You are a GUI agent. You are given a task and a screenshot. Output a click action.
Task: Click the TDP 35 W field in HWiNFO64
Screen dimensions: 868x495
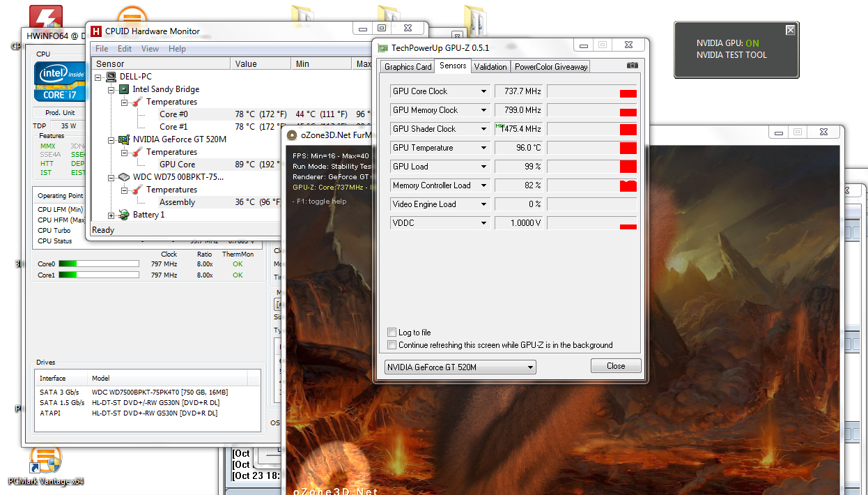[68, 126]
